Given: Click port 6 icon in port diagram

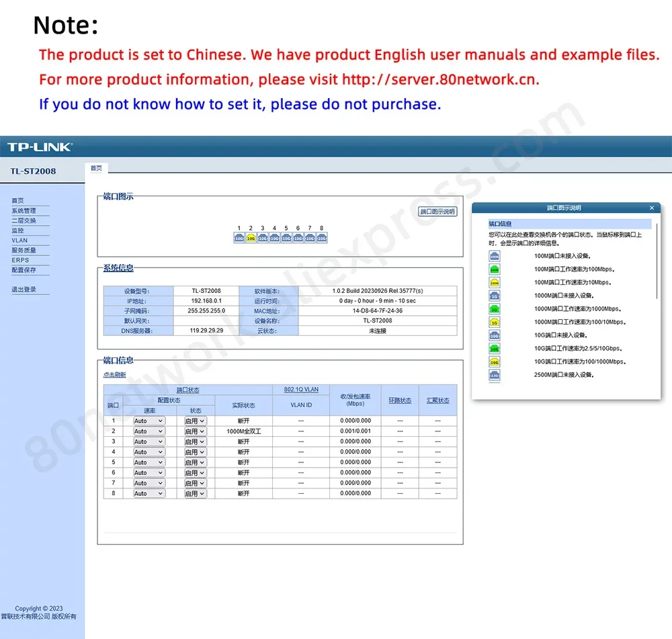Looking at the screenshot, I should pos(298,238).
